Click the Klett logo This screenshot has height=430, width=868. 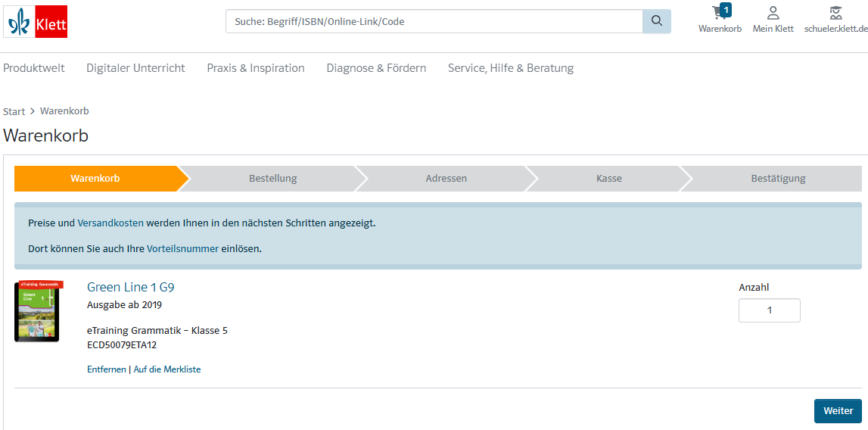point(36,22)
